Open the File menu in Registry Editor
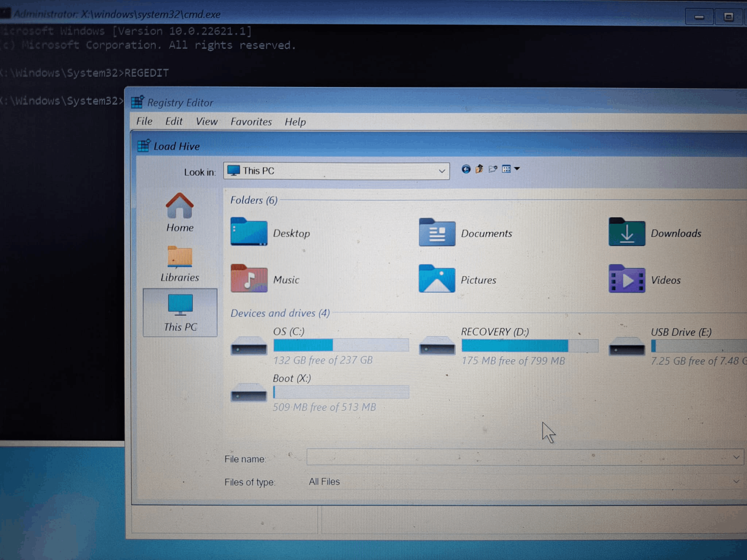This screenshot has width=747, height=560. click(x=144, y=121)
